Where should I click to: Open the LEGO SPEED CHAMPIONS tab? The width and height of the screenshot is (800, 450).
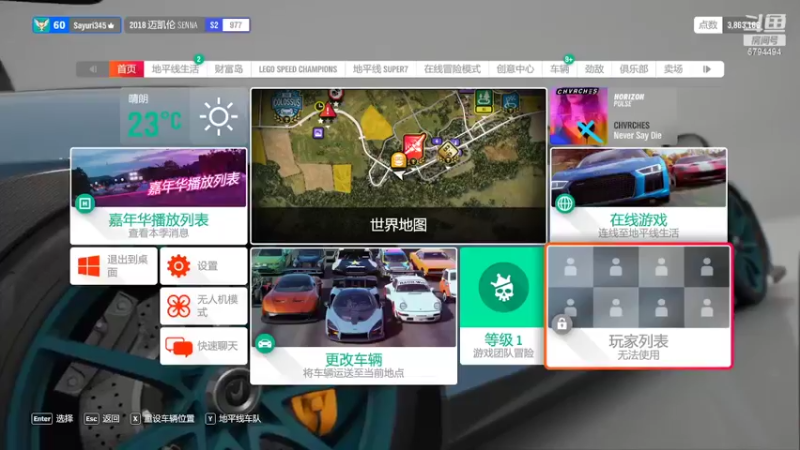[x=298, y=69]
